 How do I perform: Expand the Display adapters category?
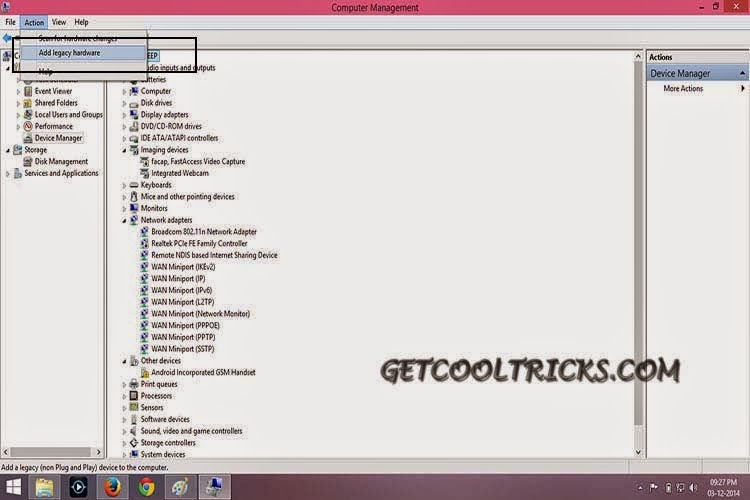124,115
